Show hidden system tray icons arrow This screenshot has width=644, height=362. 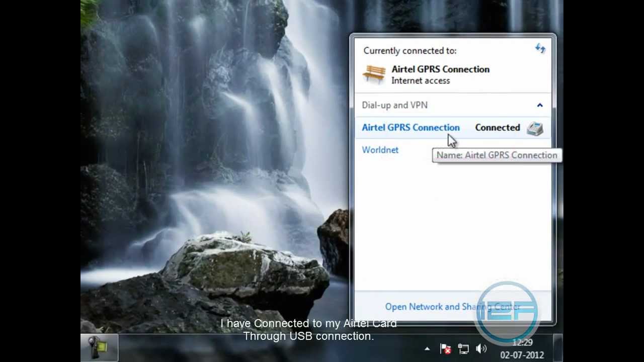[427, 348]
